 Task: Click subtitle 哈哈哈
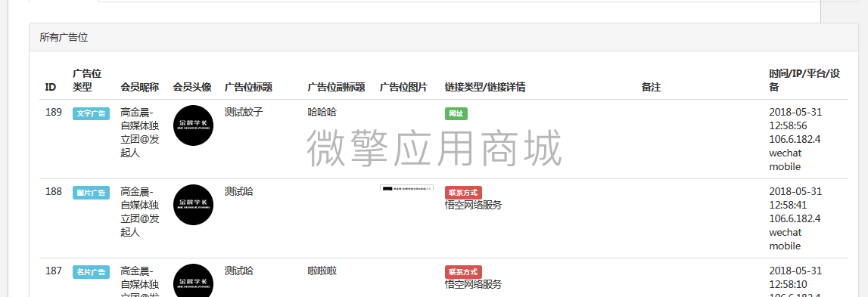click(322, 113)
